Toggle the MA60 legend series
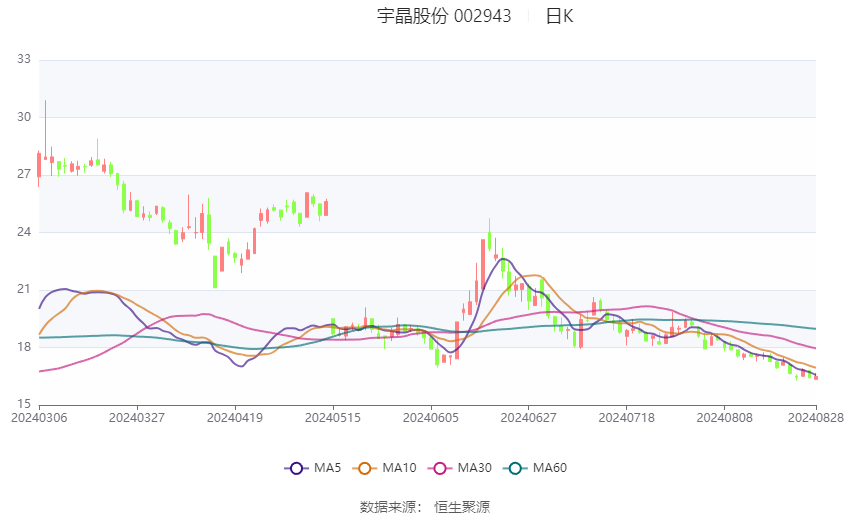Viewport: 850px width, 517px height. [535, 468]
